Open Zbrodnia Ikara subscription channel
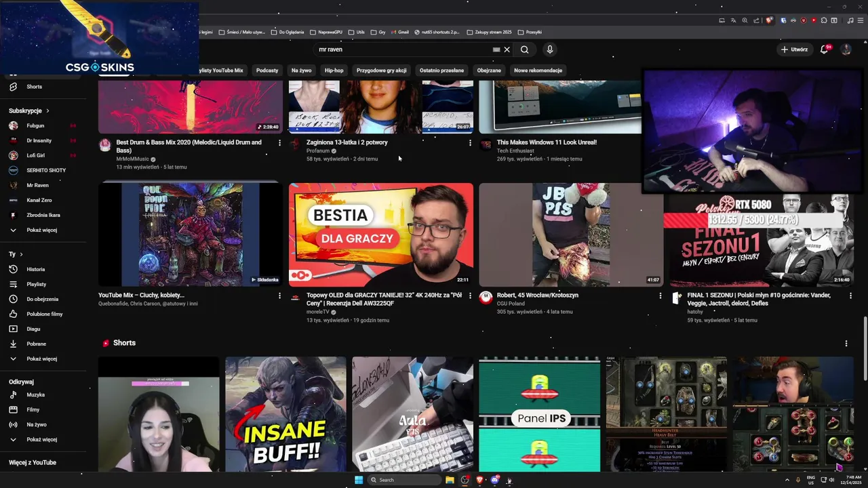The height and width of the screenshot is (488, 868). click(x=43, y=215)
